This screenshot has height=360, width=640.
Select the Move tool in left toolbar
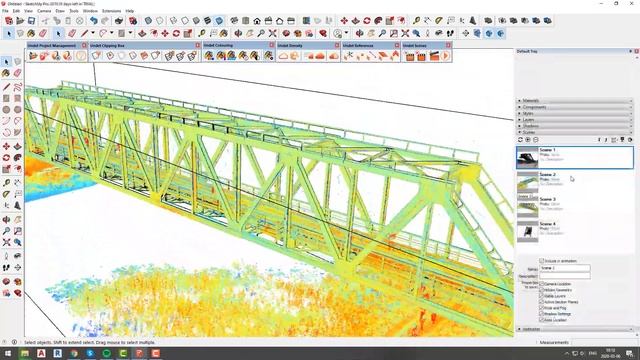6,146
